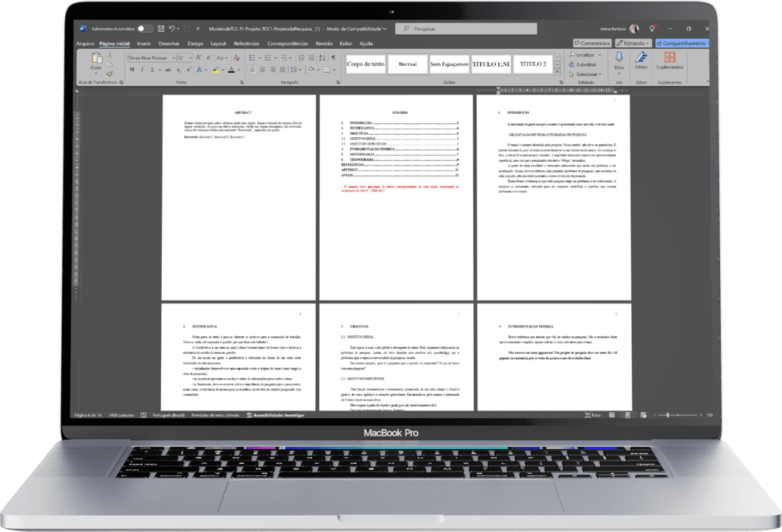Click the zoom slider in status bar
The height and width of the screenshot is (532, 782).
[671, 415]
